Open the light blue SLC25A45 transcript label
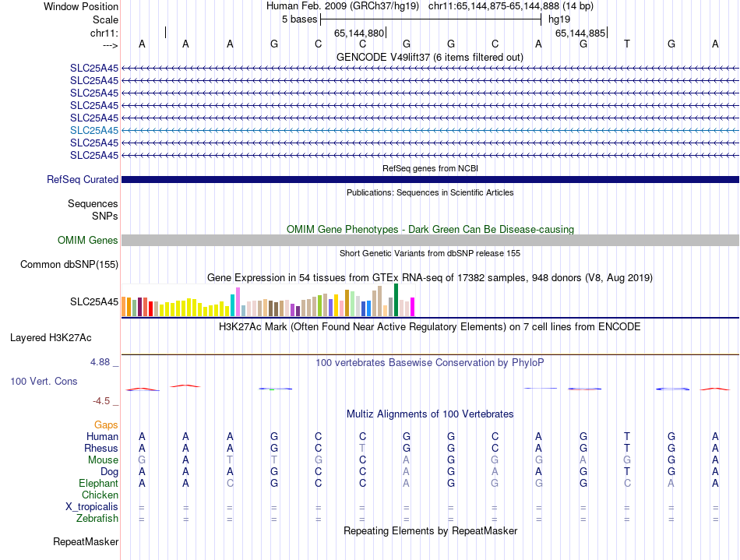Image resolution: width=740 pixels, height=560 pixels. tap(94, 130)
